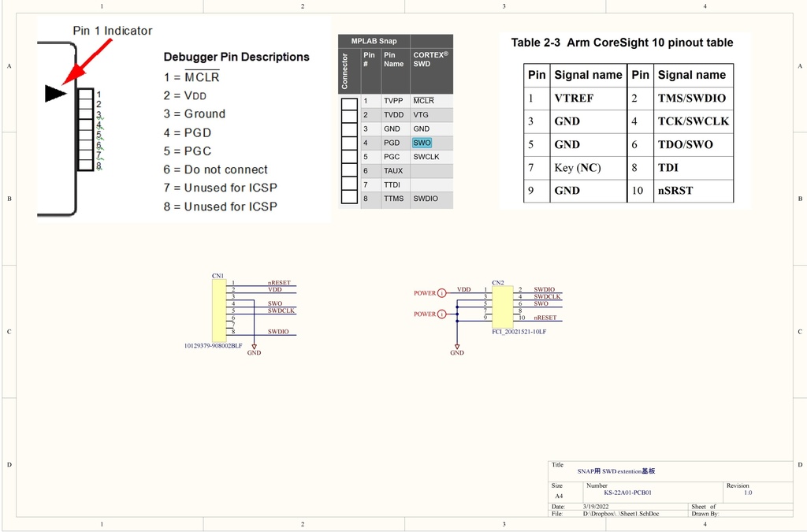Click the '8 = Unused for ICSP' line
Image resolution: width=807 pixels, height=532 pixels.
(221, 206)
